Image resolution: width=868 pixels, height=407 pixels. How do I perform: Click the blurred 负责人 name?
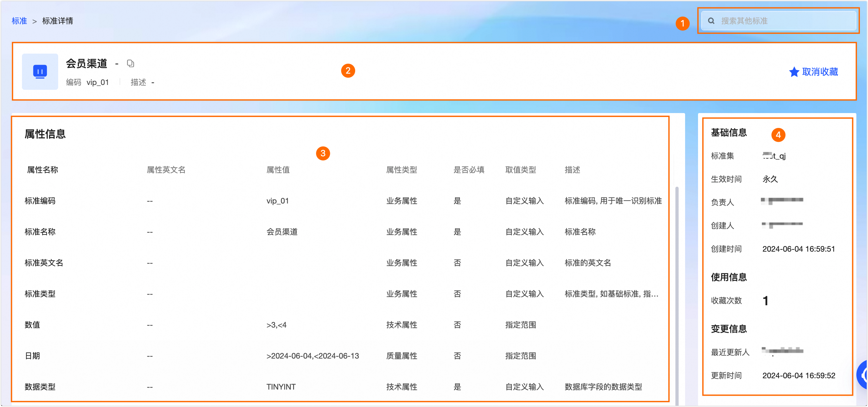click(x=782, y=201)
